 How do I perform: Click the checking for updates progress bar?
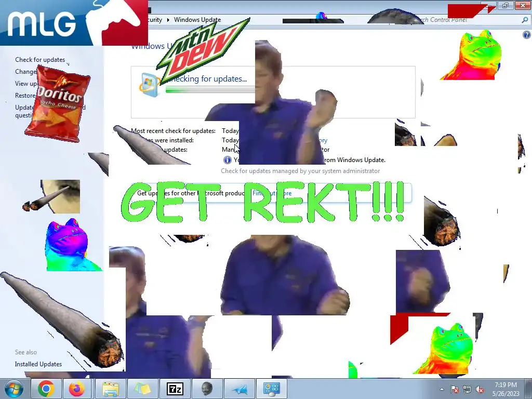click(x=210, y=90)
